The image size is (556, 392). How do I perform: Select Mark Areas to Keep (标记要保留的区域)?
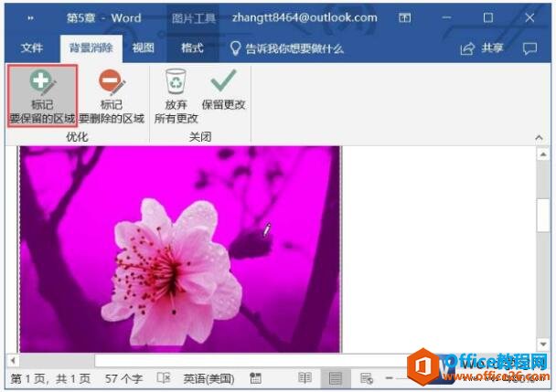tap(42, 96)
